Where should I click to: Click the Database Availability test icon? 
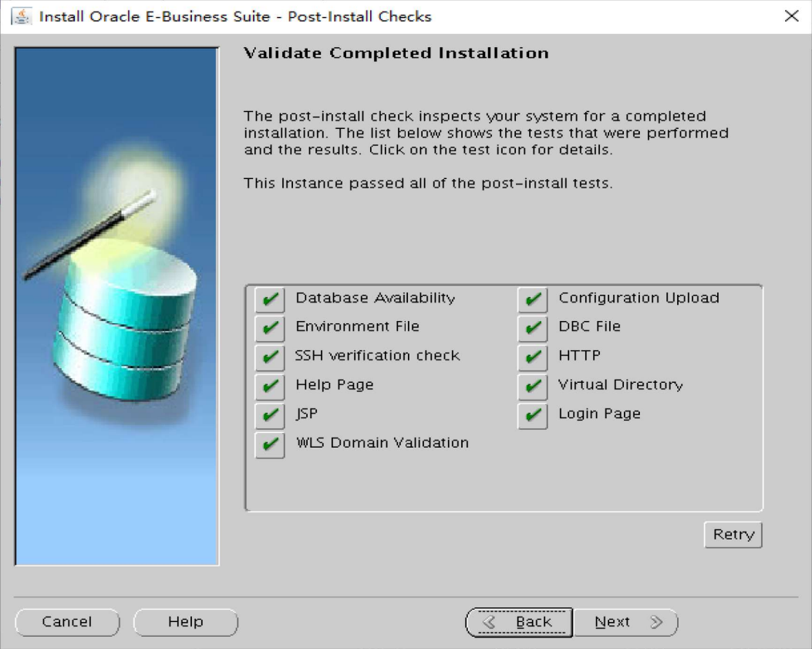[270, 299]
